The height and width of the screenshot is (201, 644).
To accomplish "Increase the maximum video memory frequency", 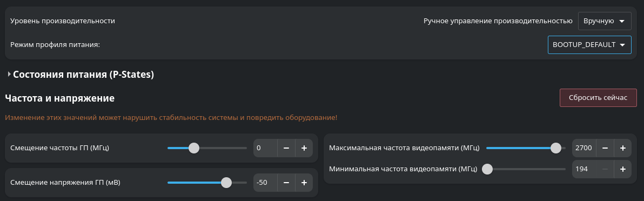I will 622,148.
